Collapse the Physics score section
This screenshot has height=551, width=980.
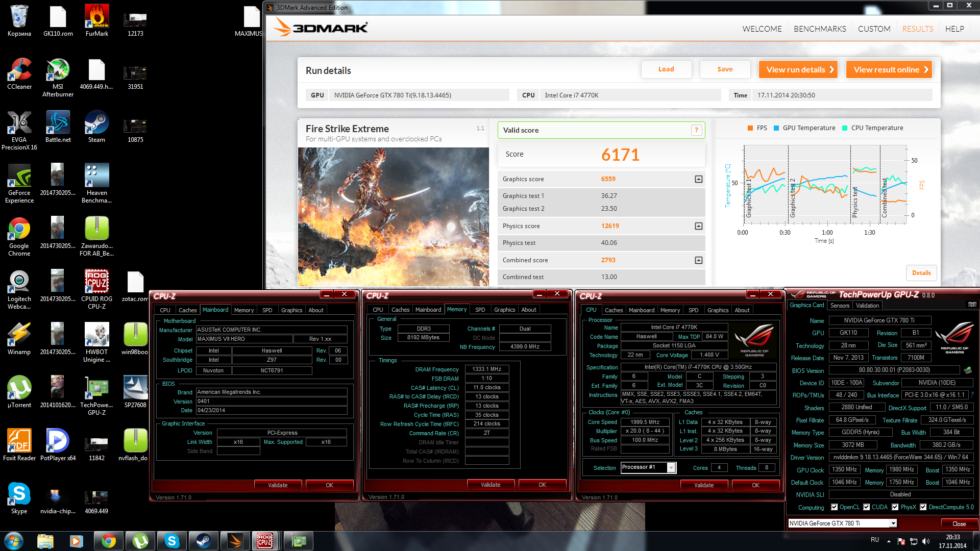(699, 226)
